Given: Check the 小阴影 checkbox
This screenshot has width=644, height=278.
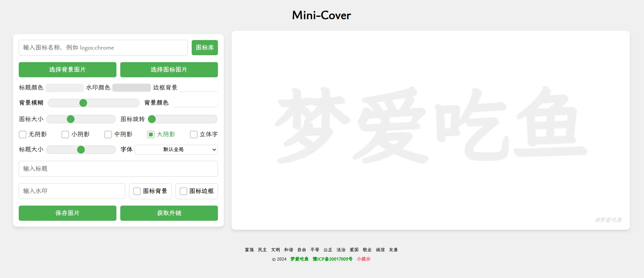Looking at the screenshot, I should [65, 135].
